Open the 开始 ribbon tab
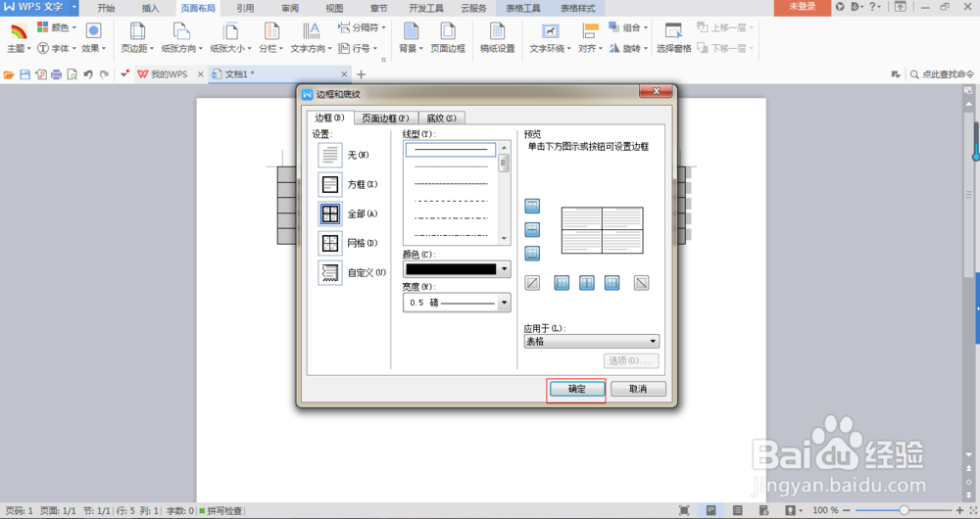980x519 pixels. (x=106, y=8)
